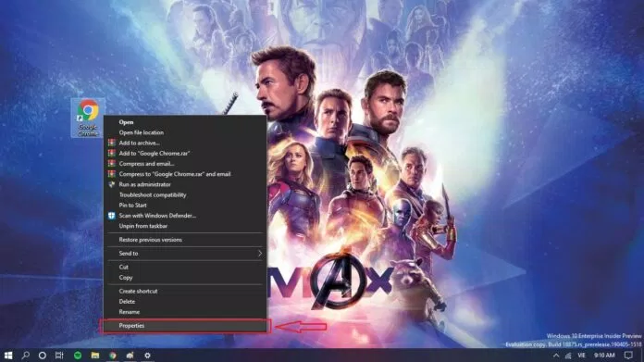Open the Windows Start menu

click(x=7, y=355)
